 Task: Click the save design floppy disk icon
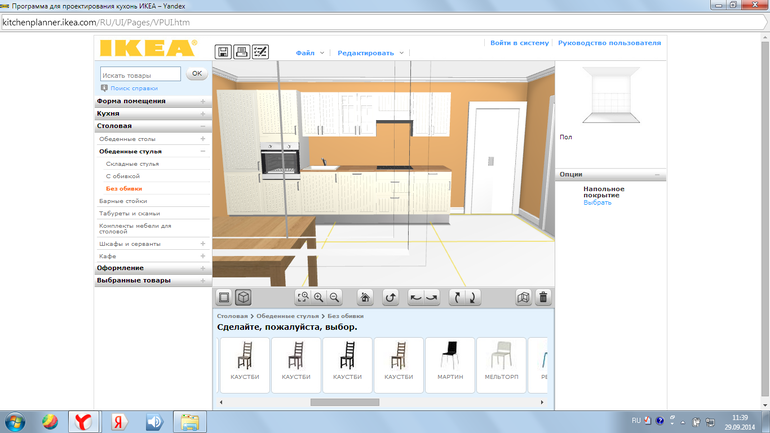[x=223, y=52]
